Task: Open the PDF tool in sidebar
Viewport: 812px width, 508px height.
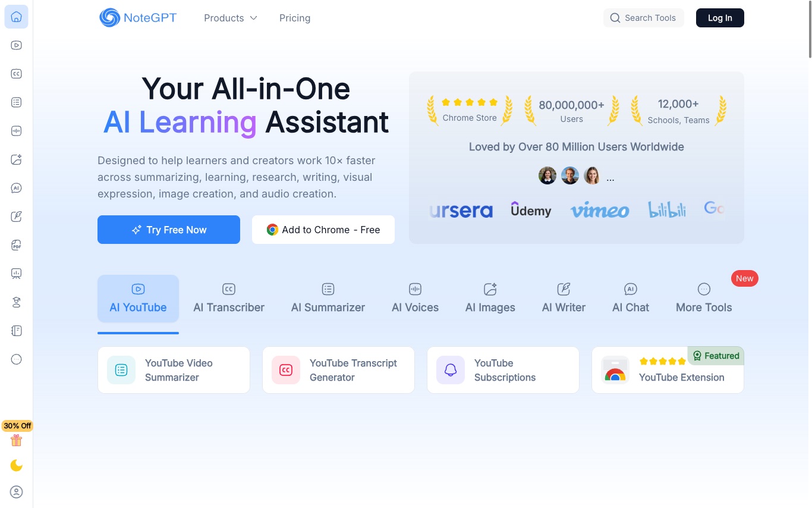Action: tap(17, 245)
